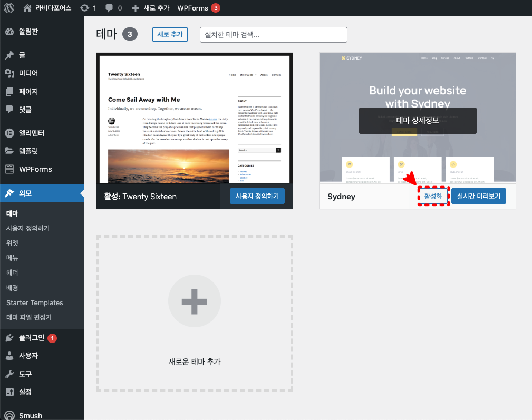Viewport: 532px width, 420px height.
Task: Click the 설정 settings sliders icon
Action: (9, 392)
